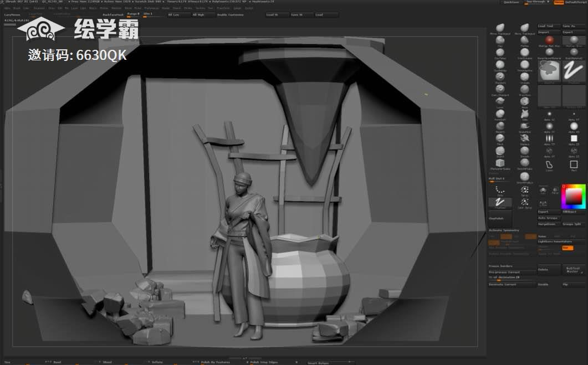Choose the cube-shaped brush icon
Screen dimensions: 588x365
500,163
